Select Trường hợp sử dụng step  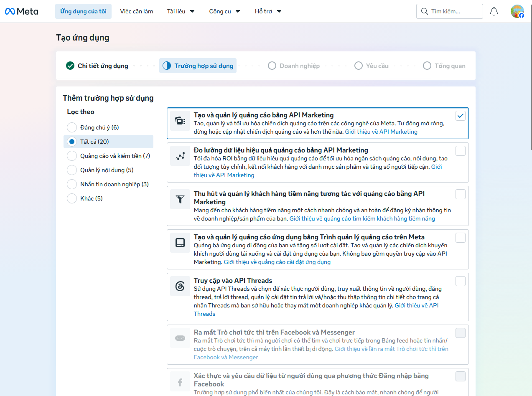coord(198,66)
